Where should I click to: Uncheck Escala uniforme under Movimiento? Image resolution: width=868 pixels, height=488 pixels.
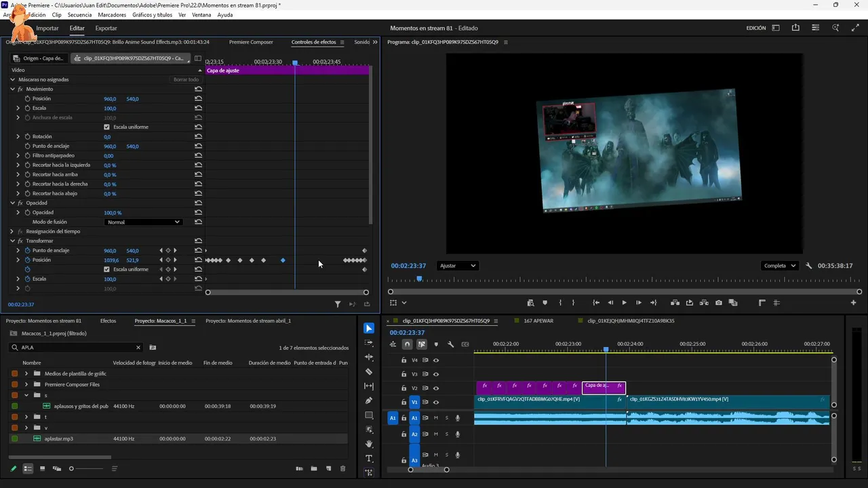click(x=106, y=127)
